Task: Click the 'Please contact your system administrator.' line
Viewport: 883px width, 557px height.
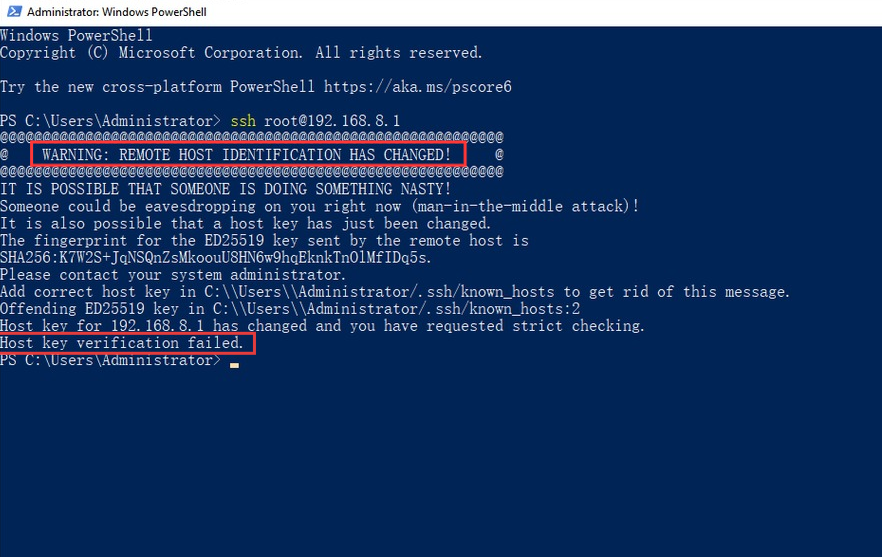Action: click(x=173, y=275)
